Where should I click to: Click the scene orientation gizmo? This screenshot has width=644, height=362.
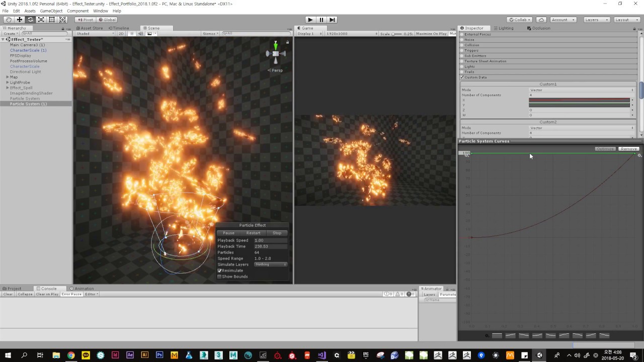275,53
